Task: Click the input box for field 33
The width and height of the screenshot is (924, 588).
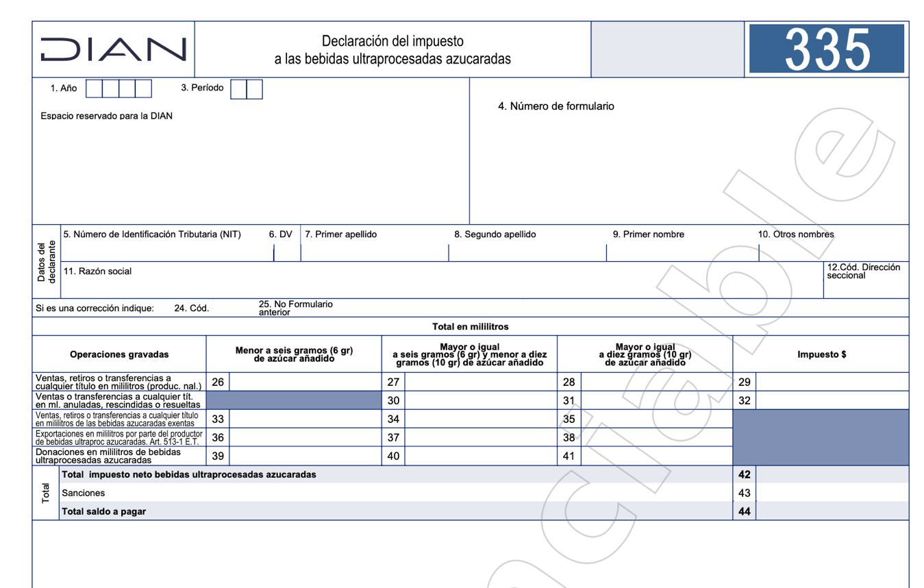Action: pyautogui.click(x=305, y=419)
